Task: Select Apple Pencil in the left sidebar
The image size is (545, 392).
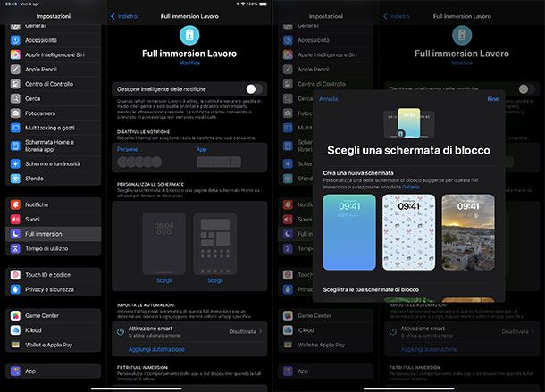Action: click(x=54, y=69)
